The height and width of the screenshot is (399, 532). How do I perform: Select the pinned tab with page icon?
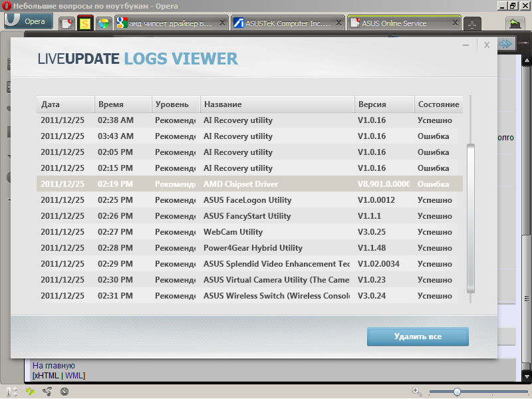pos(67,23)
